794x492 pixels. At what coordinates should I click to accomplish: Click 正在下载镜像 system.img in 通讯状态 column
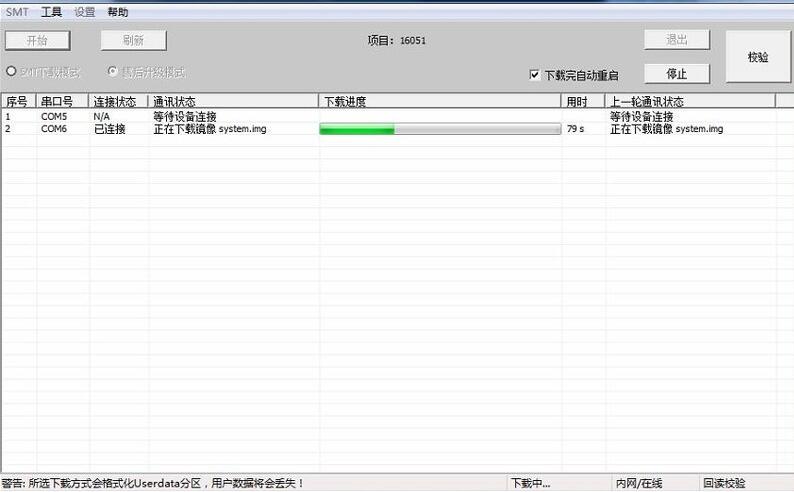click(210, 129)
